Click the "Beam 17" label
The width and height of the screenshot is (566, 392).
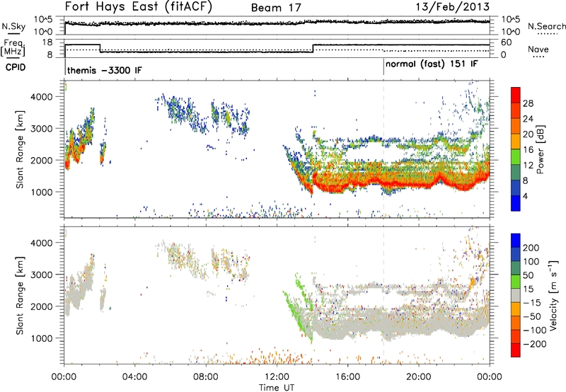tap(276, 8)
